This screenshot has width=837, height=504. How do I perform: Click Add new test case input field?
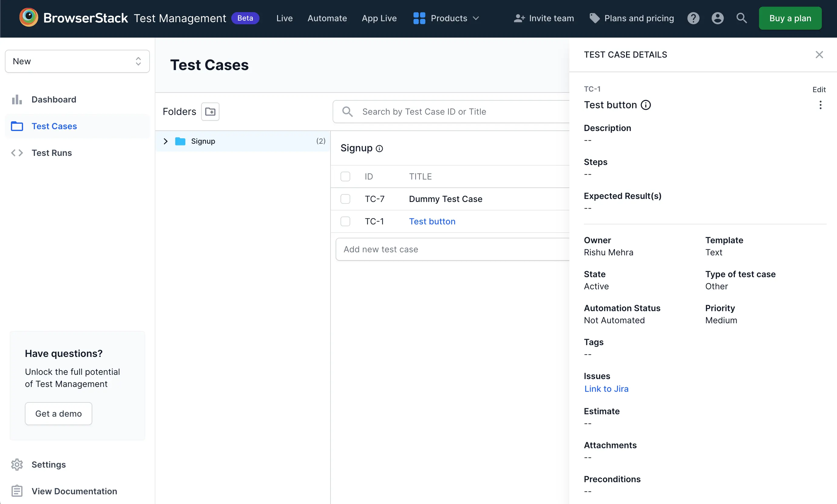(x=452, y=249)
